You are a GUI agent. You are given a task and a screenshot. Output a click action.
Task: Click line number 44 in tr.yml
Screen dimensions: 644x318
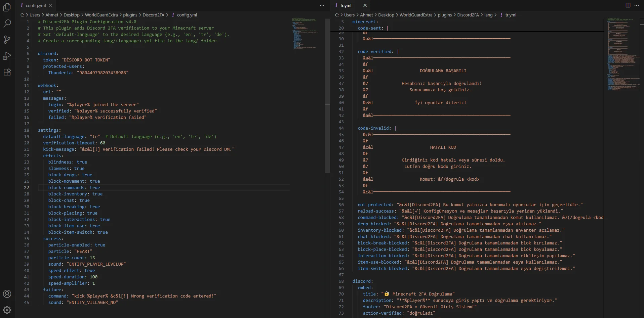341,128
